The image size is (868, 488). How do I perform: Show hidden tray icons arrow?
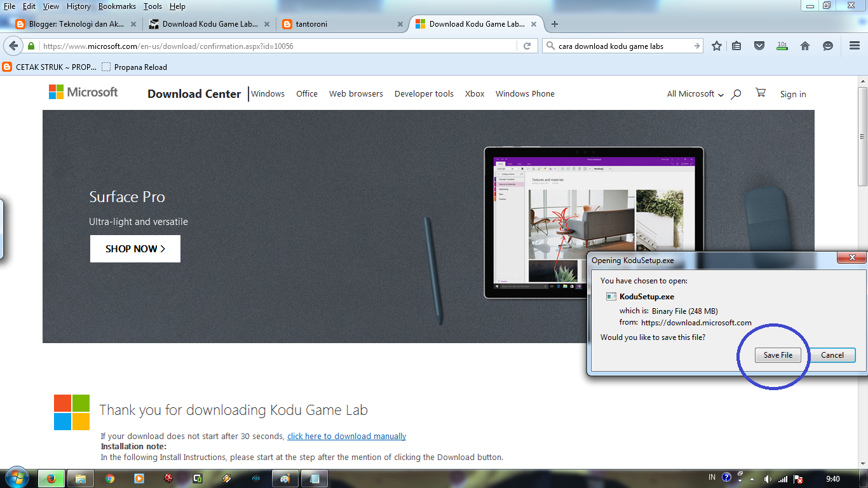click(x=752, y=478)
